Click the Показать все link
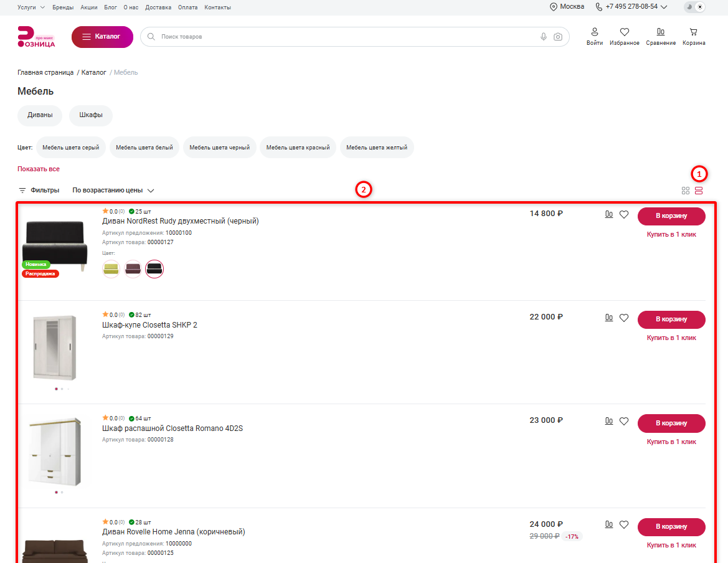This screenshot has width=728, height=563. (x=39, y=169)
